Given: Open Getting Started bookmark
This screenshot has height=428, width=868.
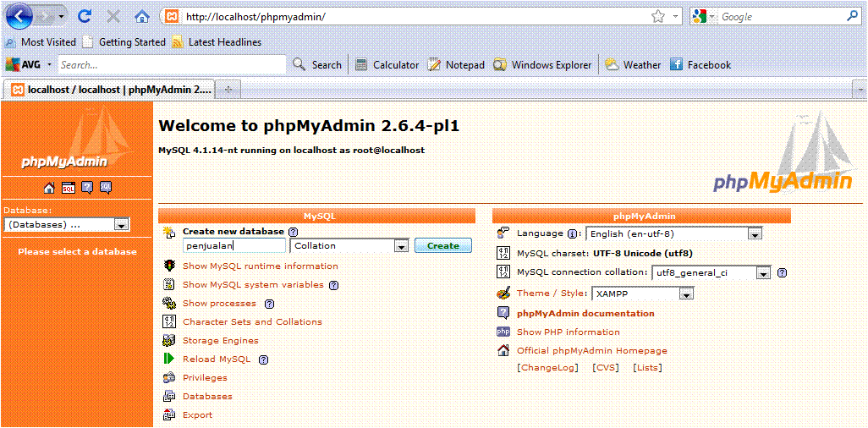Looking at the screenshot, I should click(124, 42).
